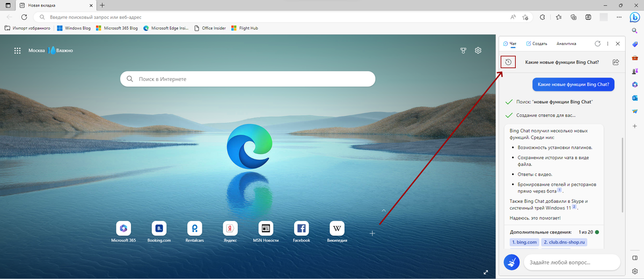Viewport: 644px width, 279px height.
Task: Open the Booking.com quick link tile
Action: (x=159, y=231)
